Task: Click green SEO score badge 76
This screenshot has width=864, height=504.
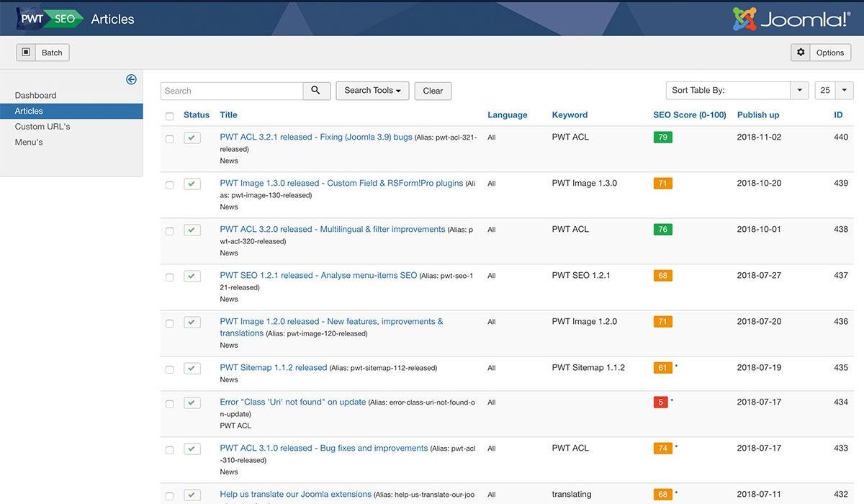Action: (x=662, y=229)
